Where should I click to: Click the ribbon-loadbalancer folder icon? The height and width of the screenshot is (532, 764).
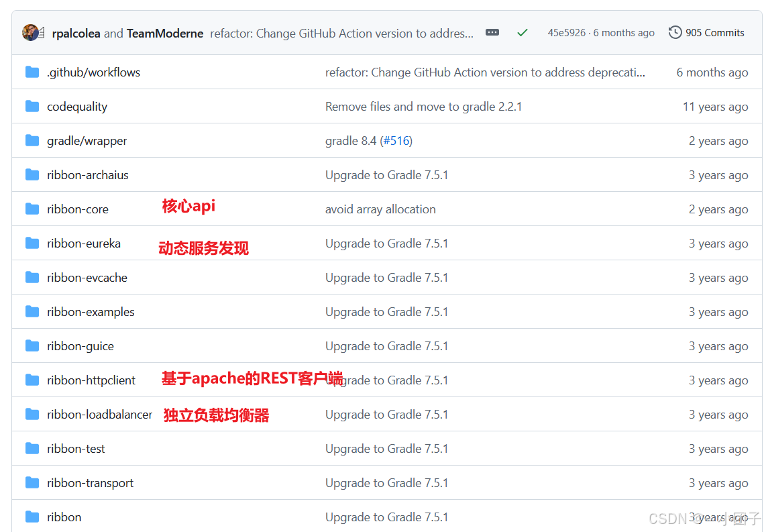pyautogui.click(x=32, y=415)
